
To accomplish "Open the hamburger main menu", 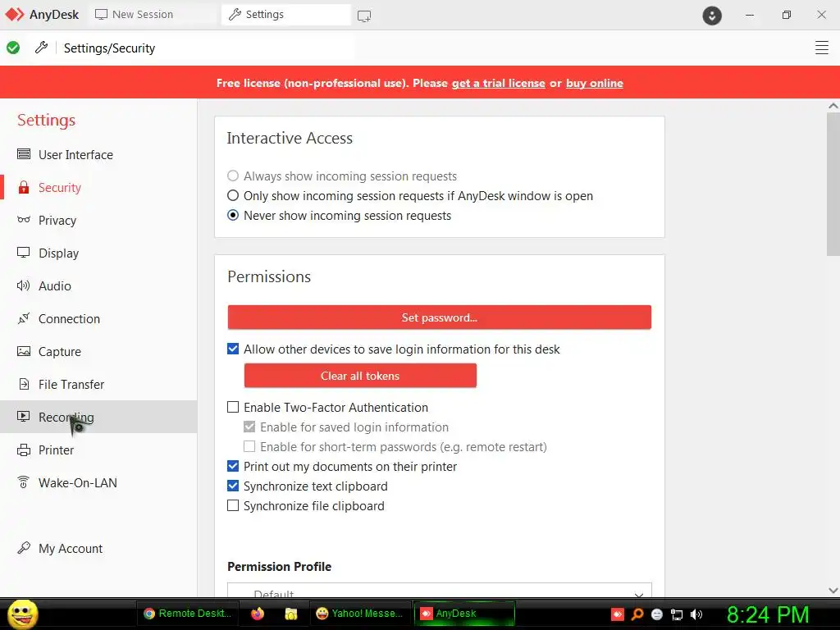I will click(822, 48).
